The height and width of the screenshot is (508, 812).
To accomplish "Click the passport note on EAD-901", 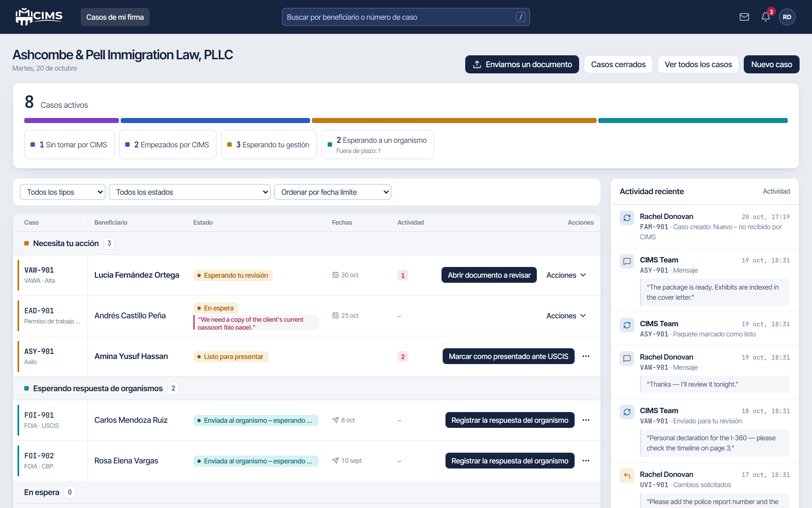I will [256, 323].
